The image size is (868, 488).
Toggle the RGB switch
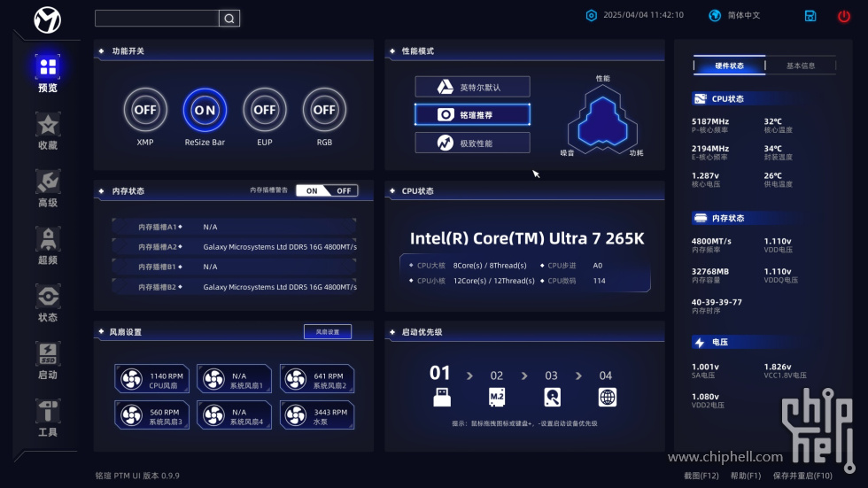(324, 110)
